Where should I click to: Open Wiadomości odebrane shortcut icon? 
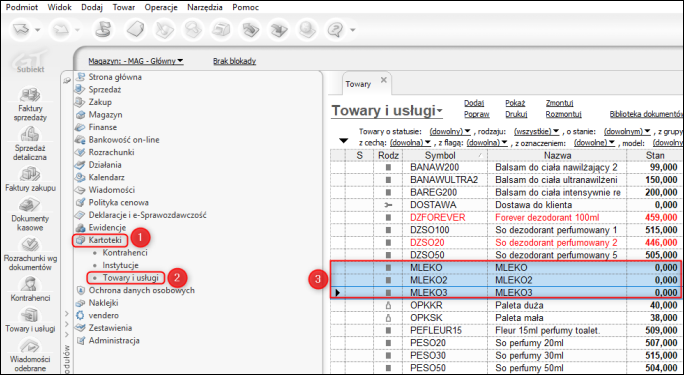click(x=30, y=346)
